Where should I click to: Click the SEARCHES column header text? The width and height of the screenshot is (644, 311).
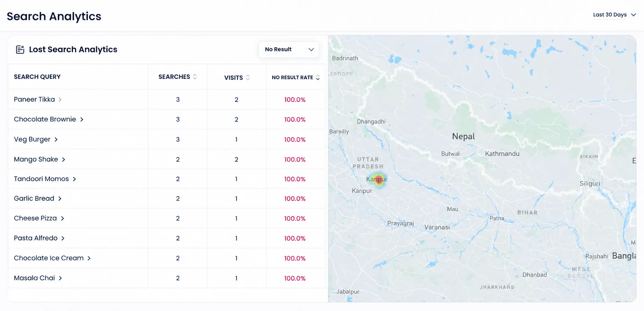[x=174, y=77]
